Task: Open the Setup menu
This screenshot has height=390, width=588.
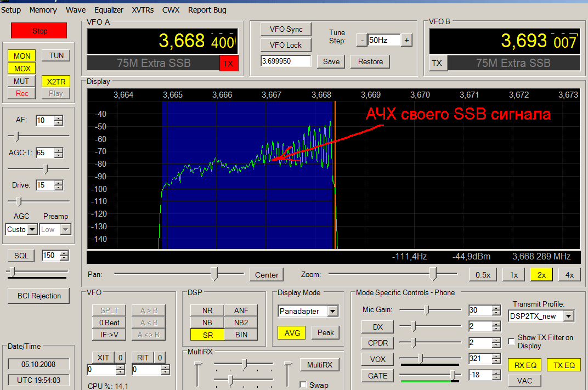Action: (10, 10)
